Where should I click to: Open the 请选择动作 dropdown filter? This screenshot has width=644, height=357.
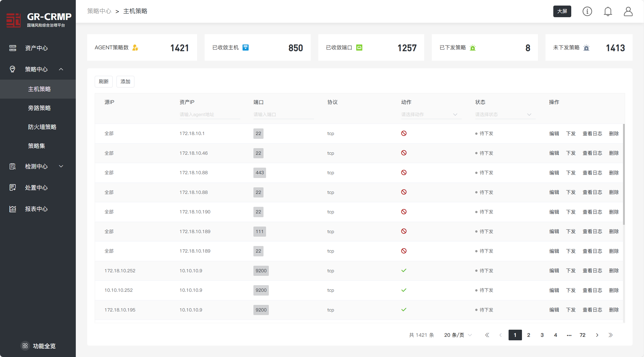pos(431,115)
